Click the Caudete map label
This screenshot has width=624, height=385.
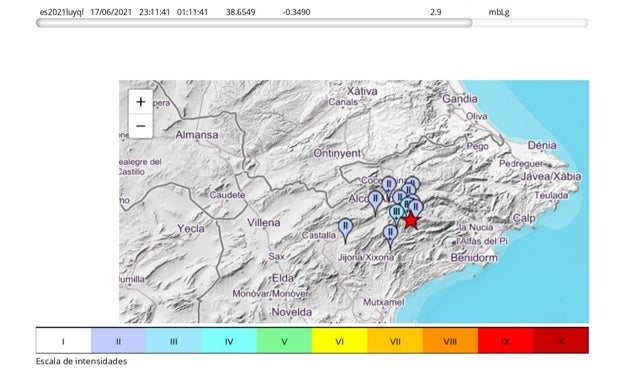point(227,195)
